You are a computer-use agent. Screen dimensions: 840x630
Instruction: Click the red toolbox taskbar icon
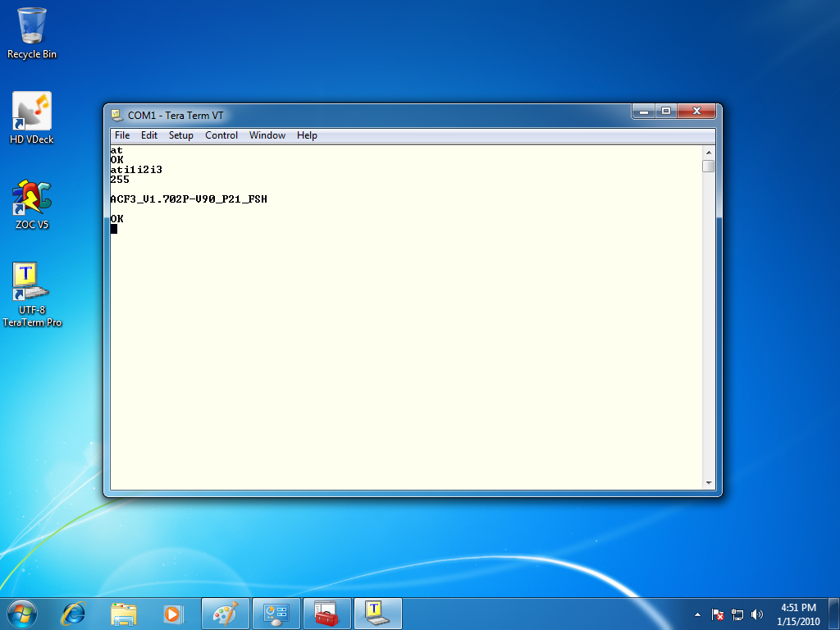326,613
